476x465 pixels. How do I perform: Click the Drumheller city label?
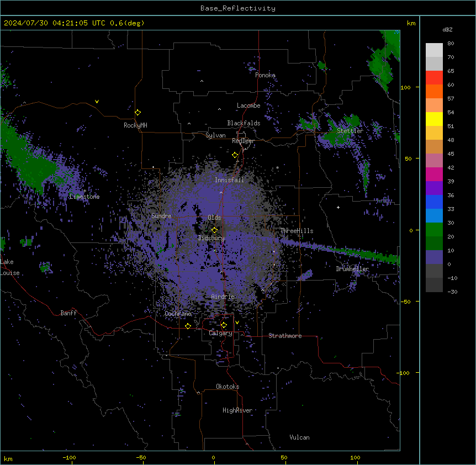(x=352, y=269)
